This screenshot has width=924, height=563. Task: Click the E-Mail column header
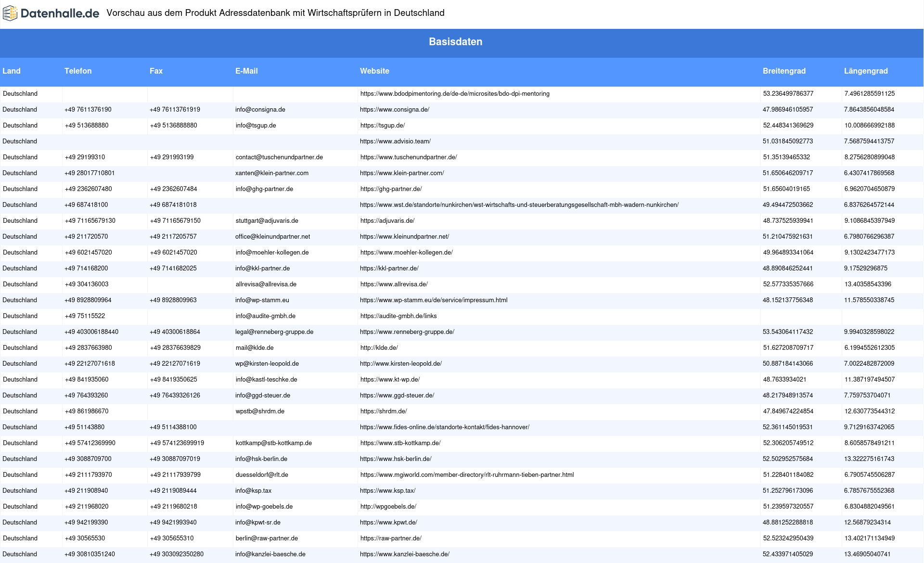point(246,71)
